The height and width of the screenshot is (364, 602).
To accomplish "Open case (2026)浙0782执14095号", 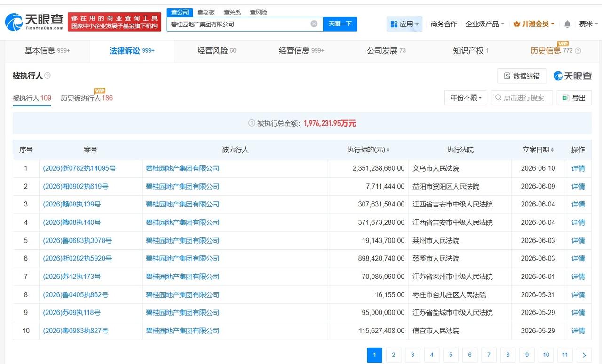I will (79, 168).
